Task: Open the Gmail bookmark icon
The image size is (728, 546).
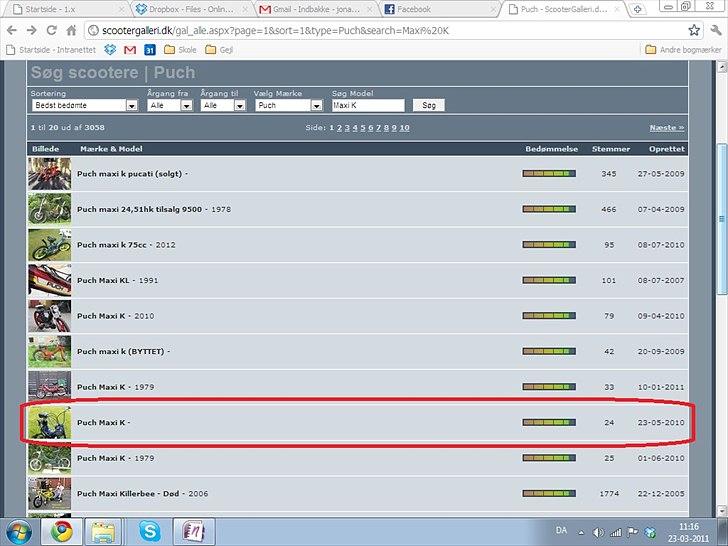Action: (x=130, y=49)
